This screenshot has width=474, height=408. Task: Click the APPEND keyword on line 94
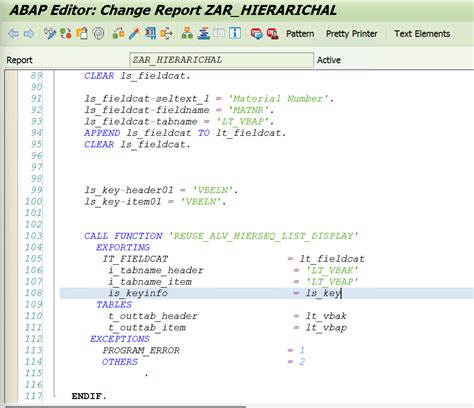pos(102,133)
